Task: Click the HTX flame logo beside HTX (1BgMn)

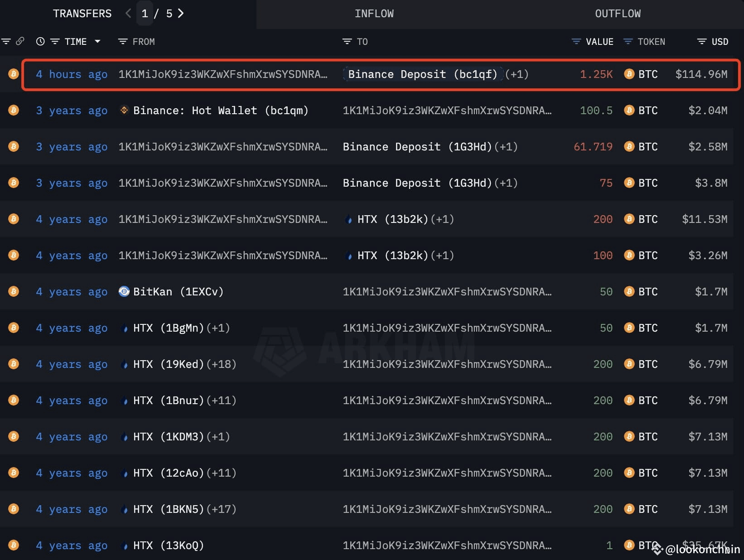Action: pos(125,328)
